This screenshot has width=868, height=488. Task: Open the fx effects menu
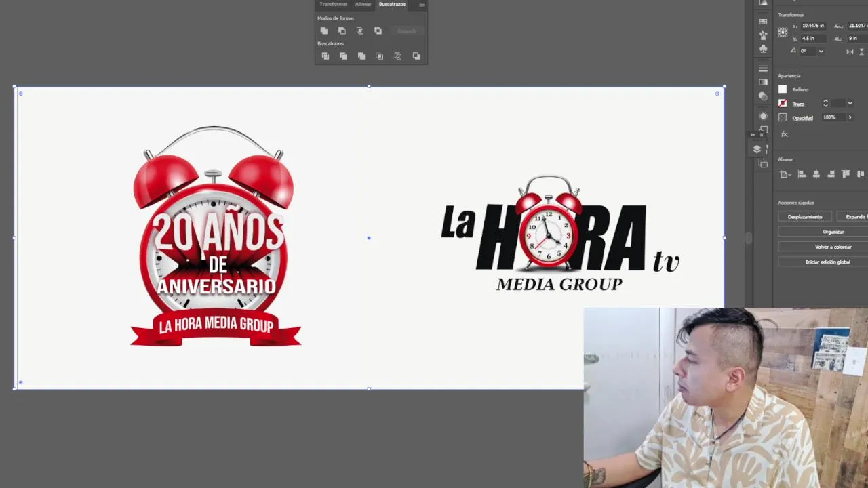pyautogui.click(x=785, y=134)
